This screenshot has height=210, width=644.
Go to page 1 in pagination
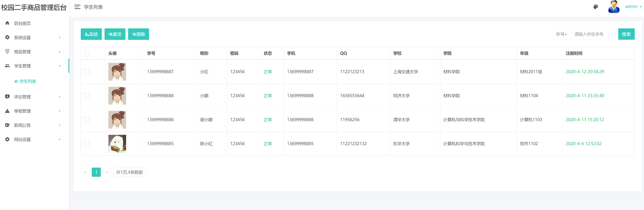tap(96, 172)
